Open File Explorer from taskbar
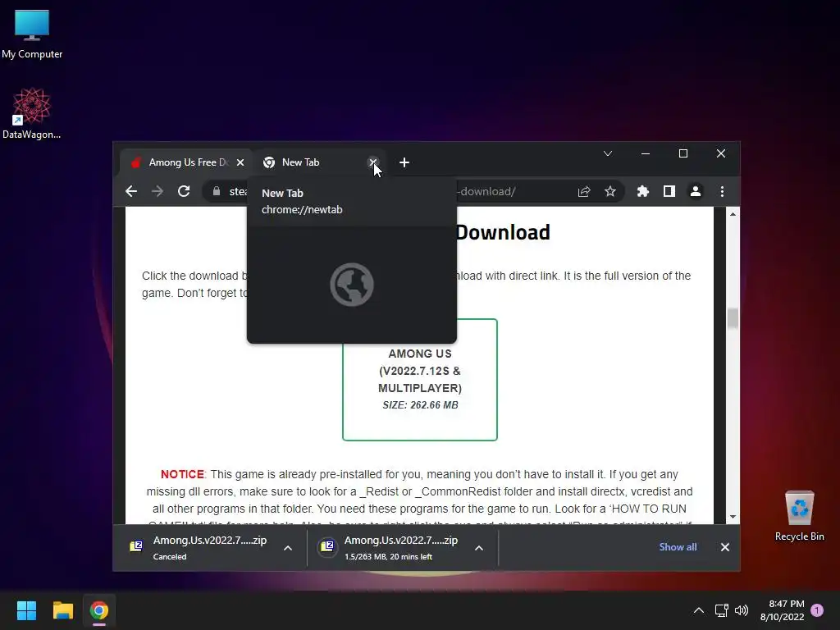The height and width of the screenshot is (630, 840). (62, 610)
